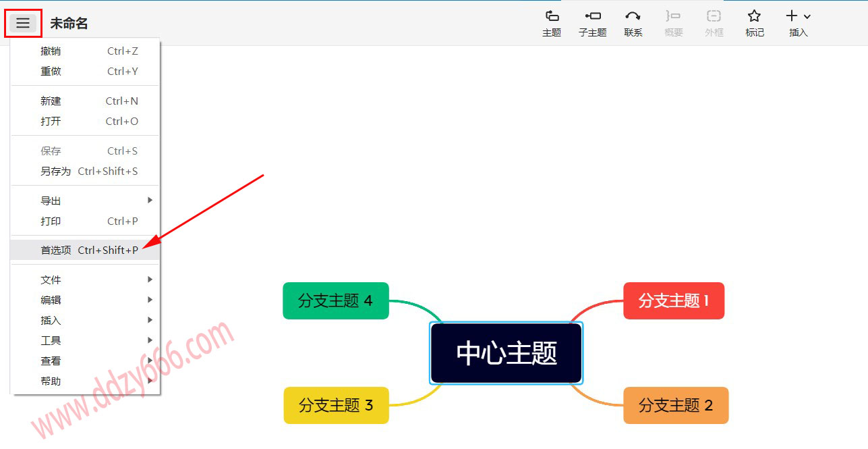Viewport: 868px width, 449px height.
Task: Click the 未命名 document title
Action: click(69, 24)
